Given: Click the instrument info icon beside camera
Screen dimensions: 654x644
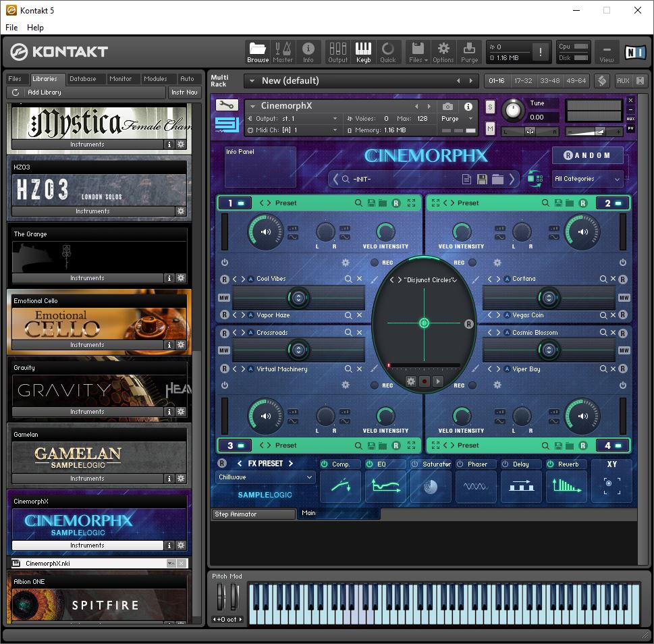Looking at the screenshot, I should coord(468,107).
